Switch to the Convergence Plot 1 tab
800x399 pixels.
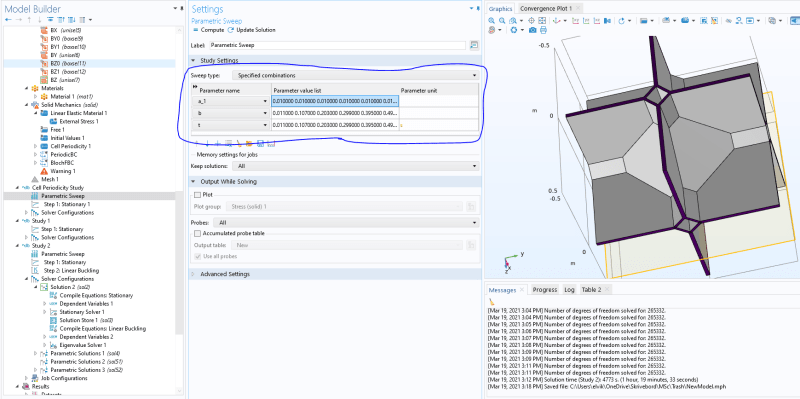(545, 9)
